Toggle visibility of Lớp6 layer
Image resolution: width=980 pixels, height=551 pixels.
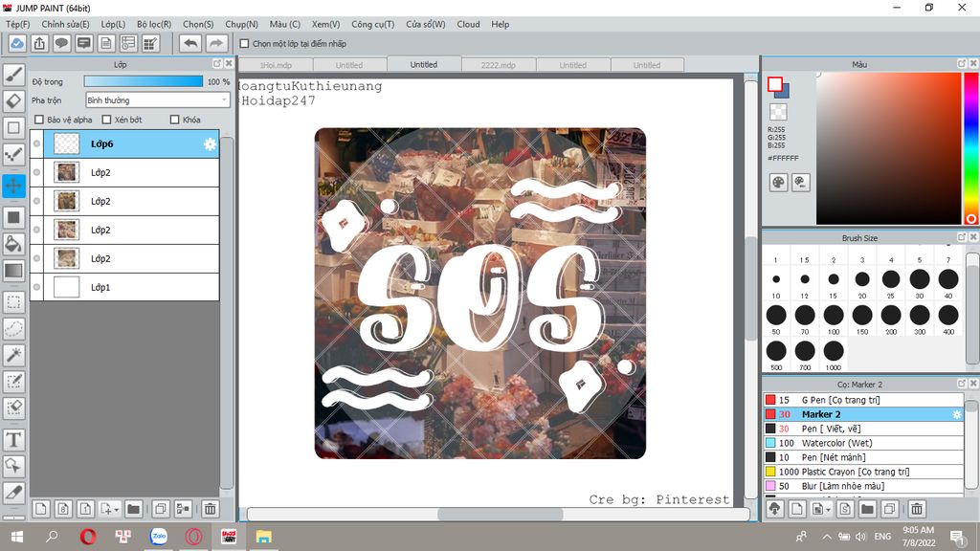click(x=37, y=143)
